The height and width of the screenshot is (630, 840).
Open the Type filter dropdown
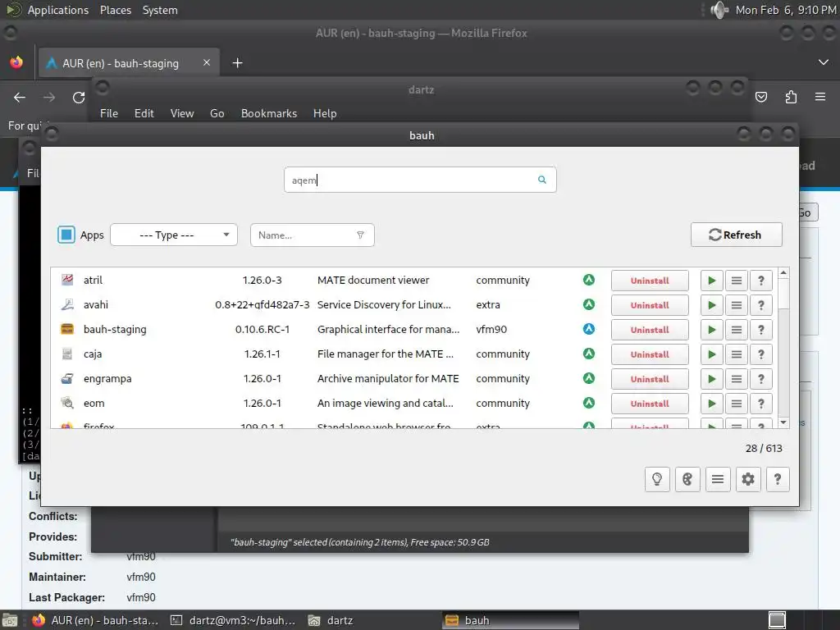(174, 235)
